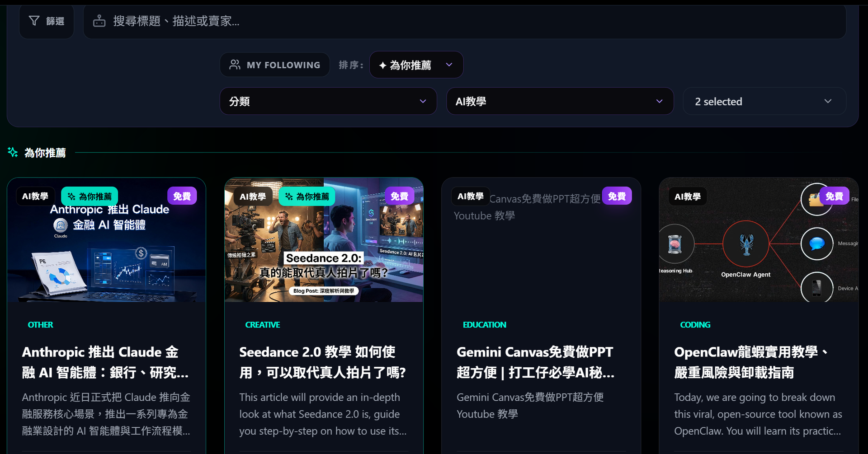Focus the 搜尋標題、描述或賣家 search field
Image resolution: width=868 pixels, height=454 pixels.
point(464,21)
